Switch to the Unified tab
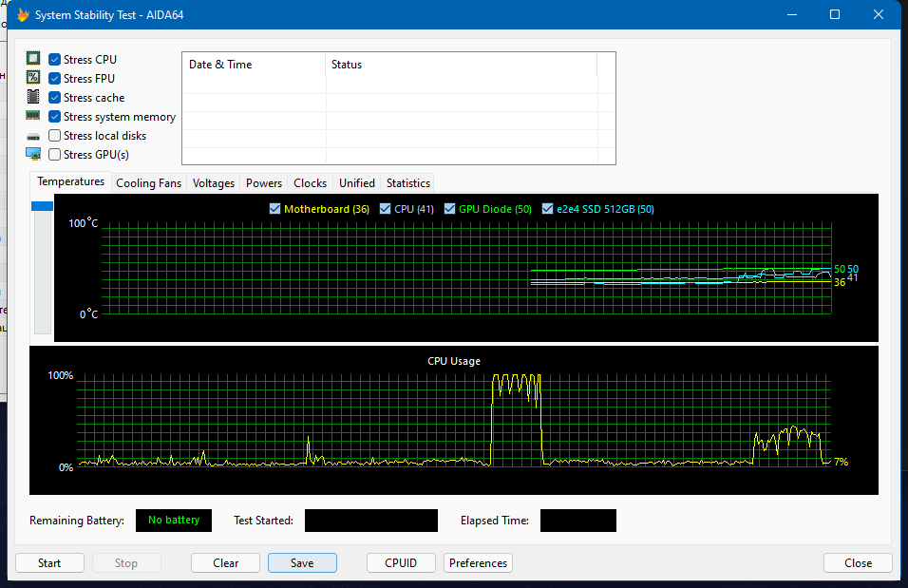 (357, 183)
